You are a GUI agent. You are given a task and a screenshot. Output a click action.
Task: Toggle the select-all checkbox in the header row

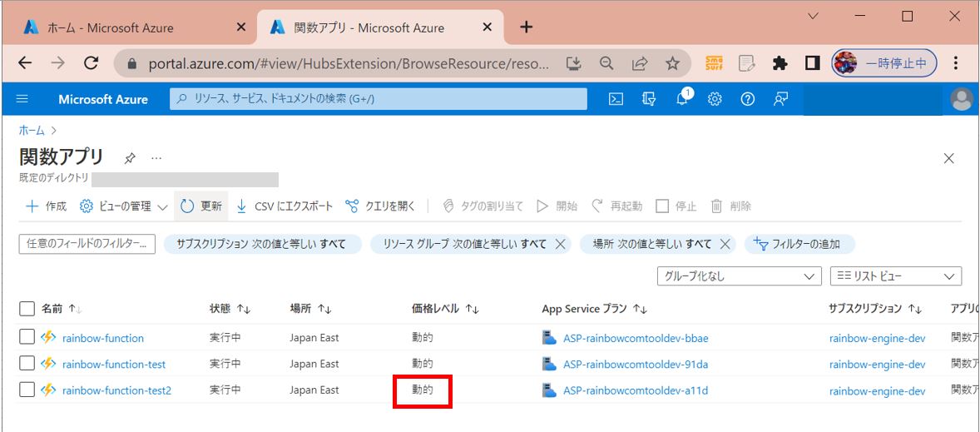[27, 309]
